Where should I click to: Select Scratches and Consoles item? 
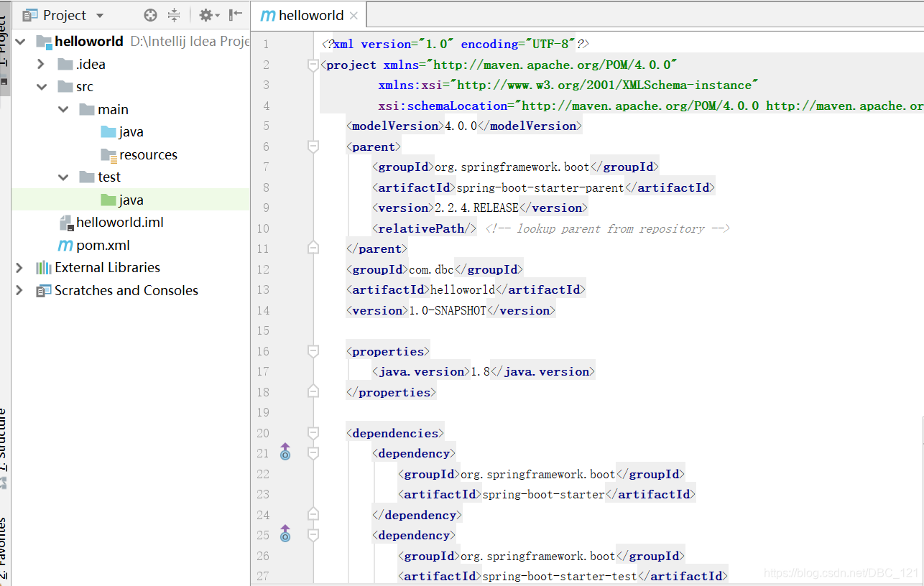[126, 291]
